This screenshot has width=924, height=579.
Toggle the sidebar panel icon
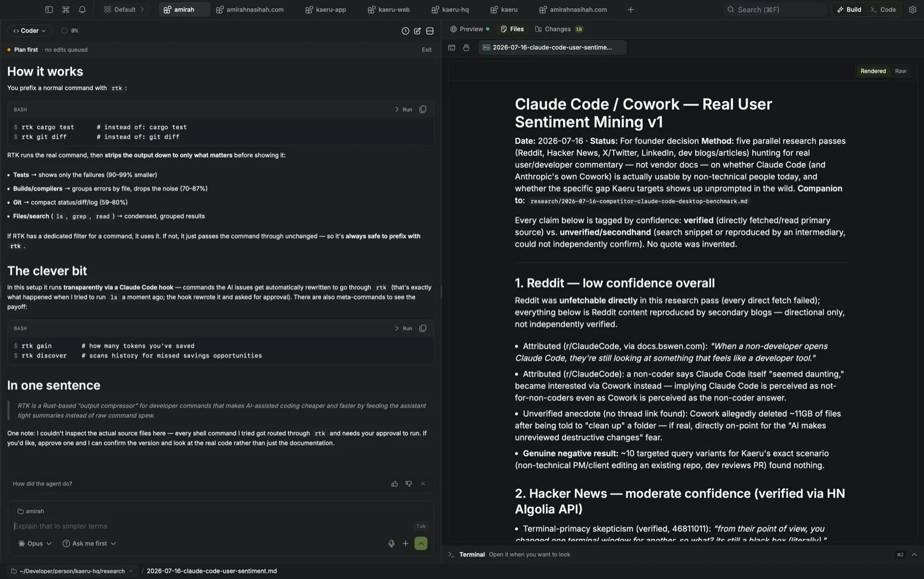49,10
